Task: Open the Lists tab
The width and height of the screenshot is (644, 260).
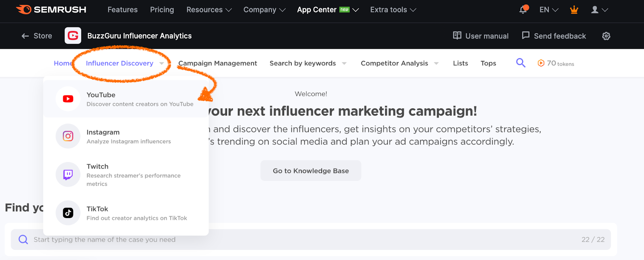Action: click(460, 63)
